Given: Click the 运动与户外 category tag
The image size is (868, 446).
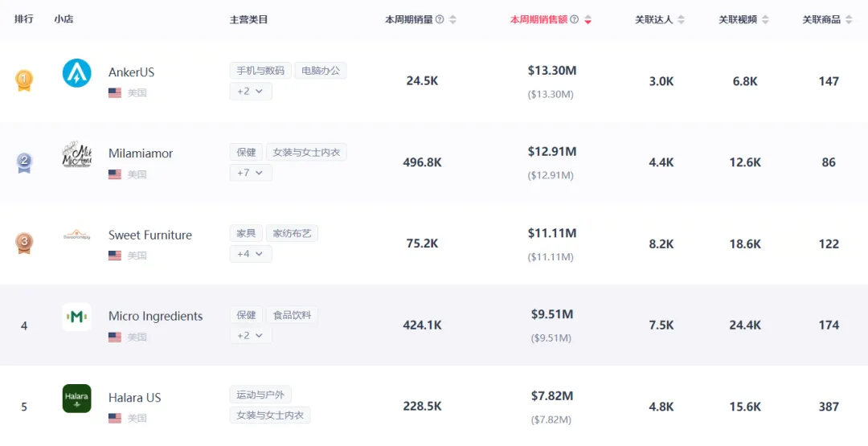Looking at the screenshot, I should tap(260, 395).
